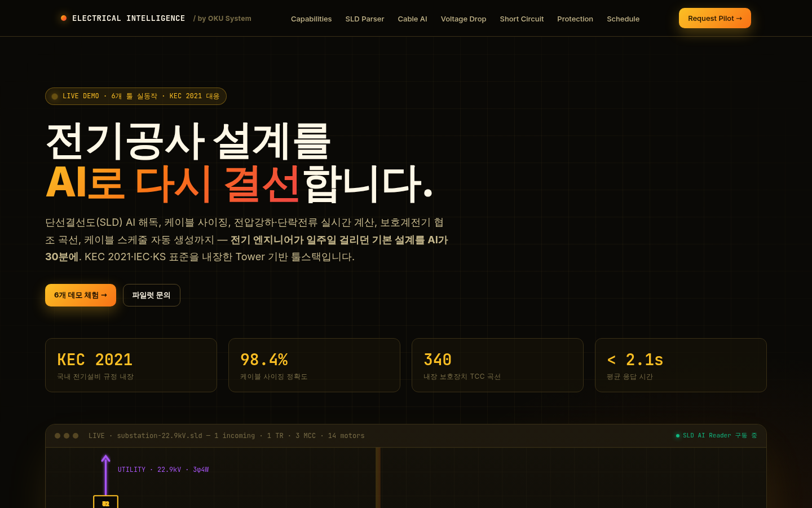Click the LIVE DEMO badge pill

136,96
